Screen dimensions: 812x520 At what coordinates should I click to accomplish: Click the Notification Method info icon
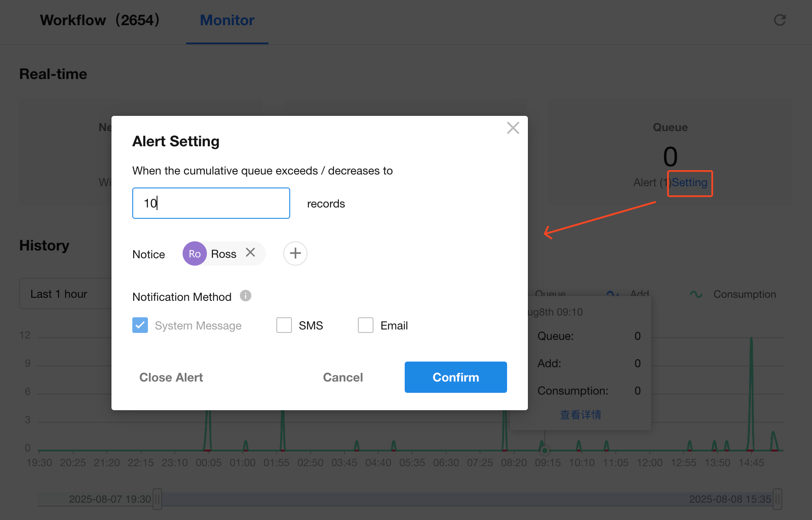(x=246, y=296)
